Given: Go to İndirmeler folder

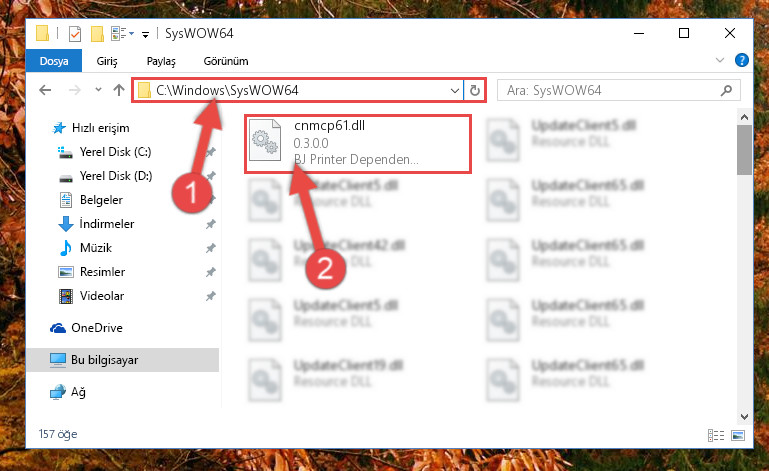Looking at the screenshot, I should pos(106,224).
